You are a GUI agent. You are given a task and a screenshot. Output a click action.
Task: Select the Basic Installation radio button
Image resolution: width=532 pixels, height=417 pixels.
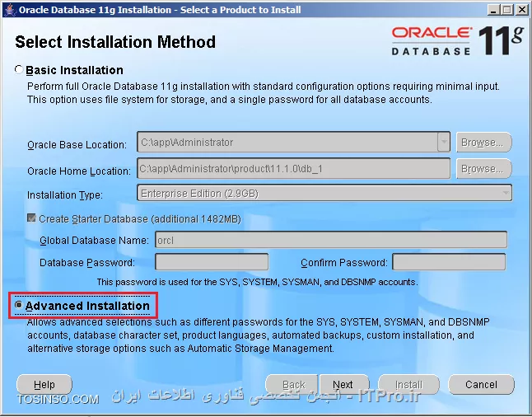(19, 69)
